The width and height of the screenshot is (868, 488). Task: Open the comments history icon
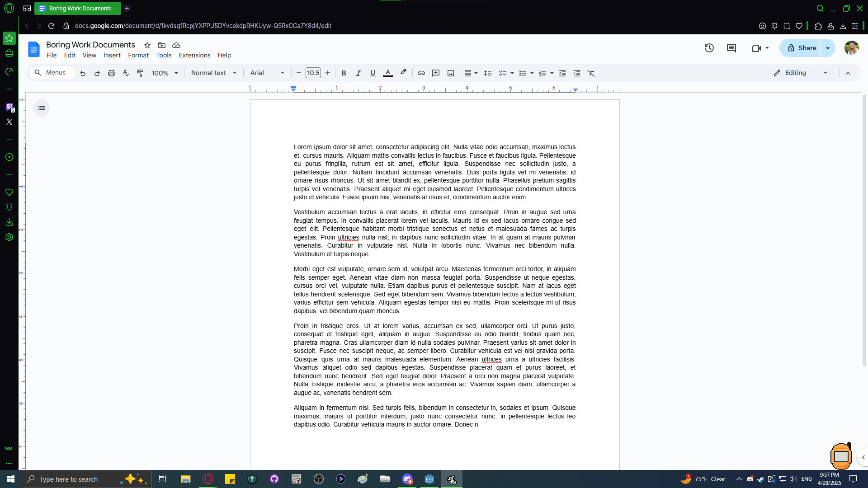731,48
